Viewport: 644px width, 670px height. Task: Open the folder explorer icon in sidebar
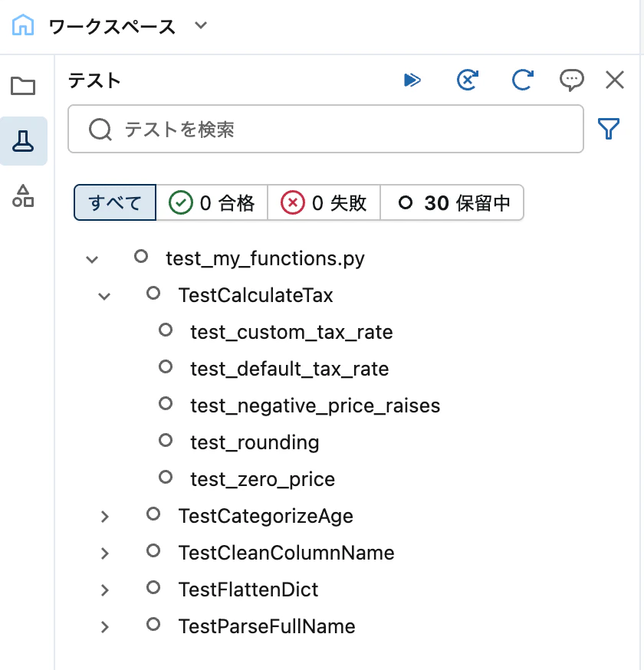pos(23,87)
